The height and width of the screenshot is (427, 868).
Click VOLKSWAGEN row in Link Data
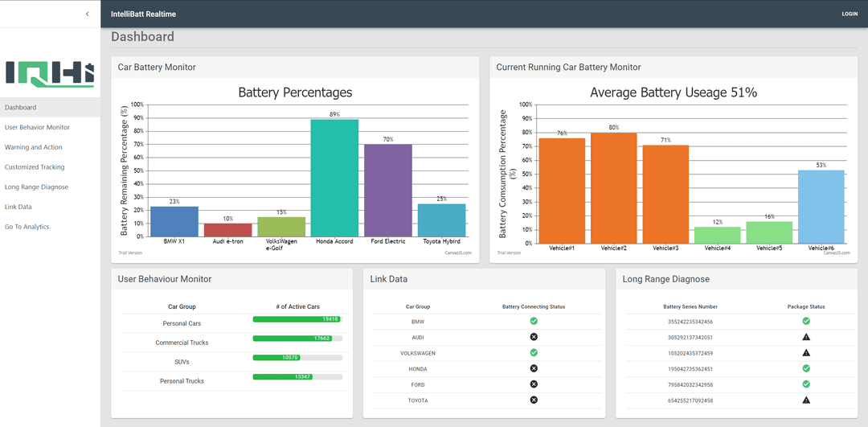487,353
